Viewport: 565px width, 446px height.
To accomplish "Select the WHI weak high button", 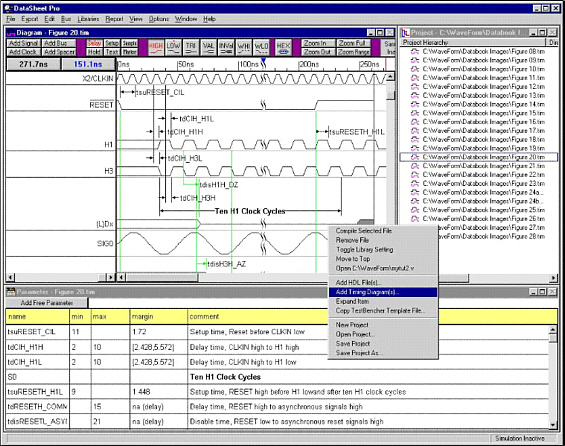I will [244, 48].
